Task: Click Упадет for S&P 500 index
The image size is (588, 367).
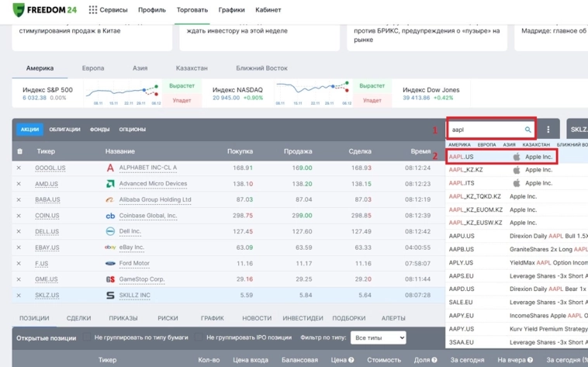Action: click(x=182, y=100)
